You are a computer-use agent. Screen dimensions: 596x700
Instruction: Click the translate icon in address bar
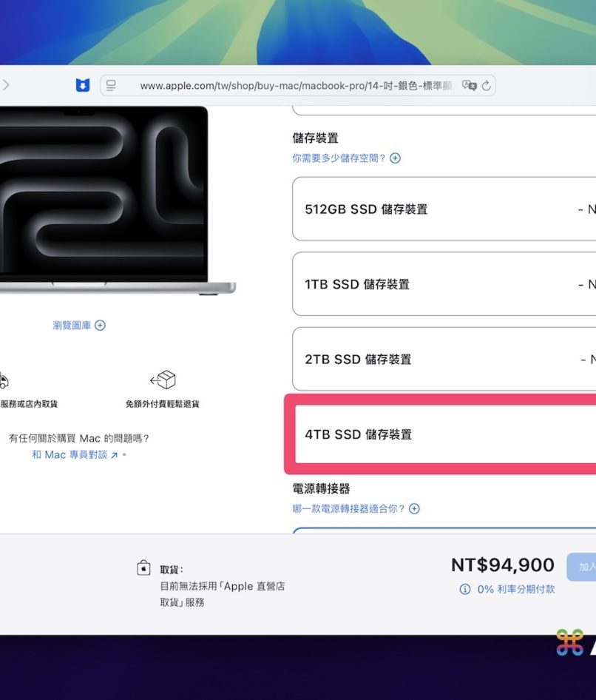coord(470,86)
